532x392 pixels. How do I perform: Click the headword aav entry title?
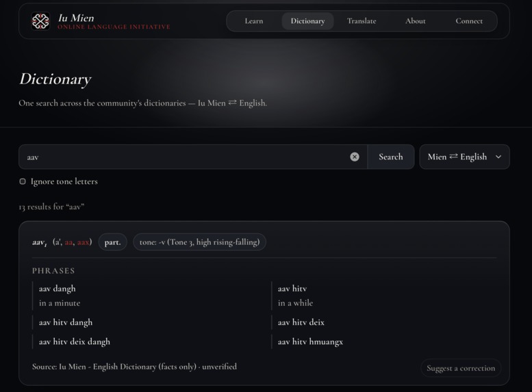pos(39,242)
